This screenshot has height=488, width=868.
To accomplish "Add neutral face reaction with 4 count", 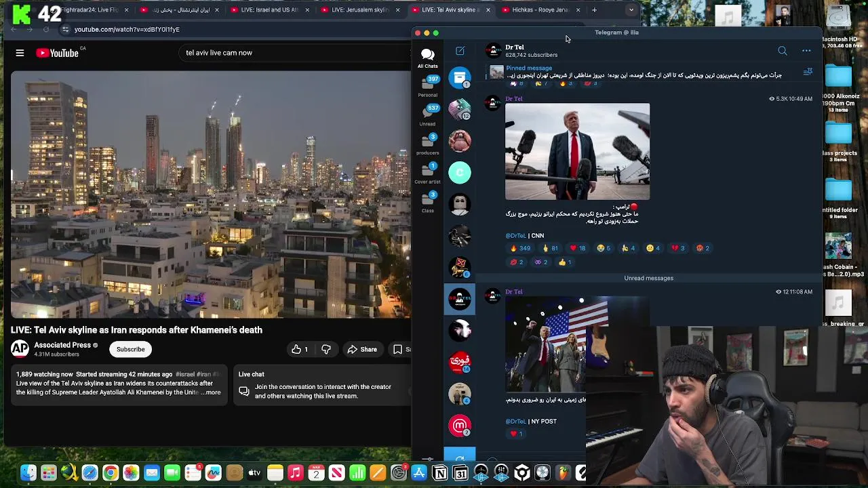I will pos(653,248).
